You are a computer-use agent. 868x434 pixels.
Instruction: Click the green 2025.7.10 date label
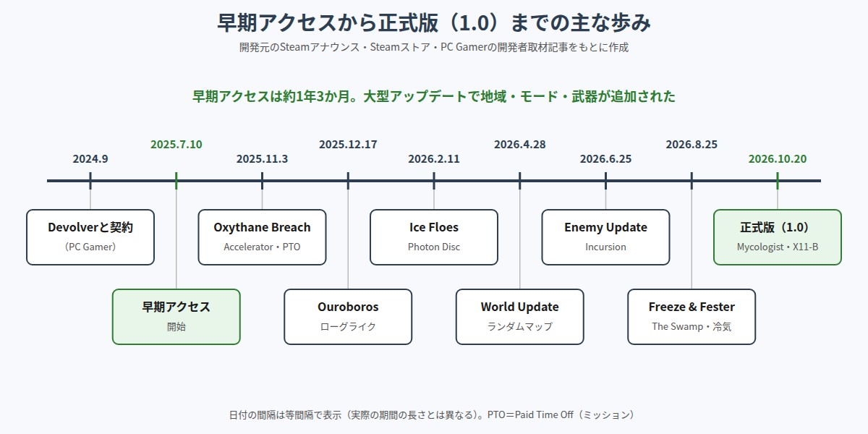pos(176,145)
